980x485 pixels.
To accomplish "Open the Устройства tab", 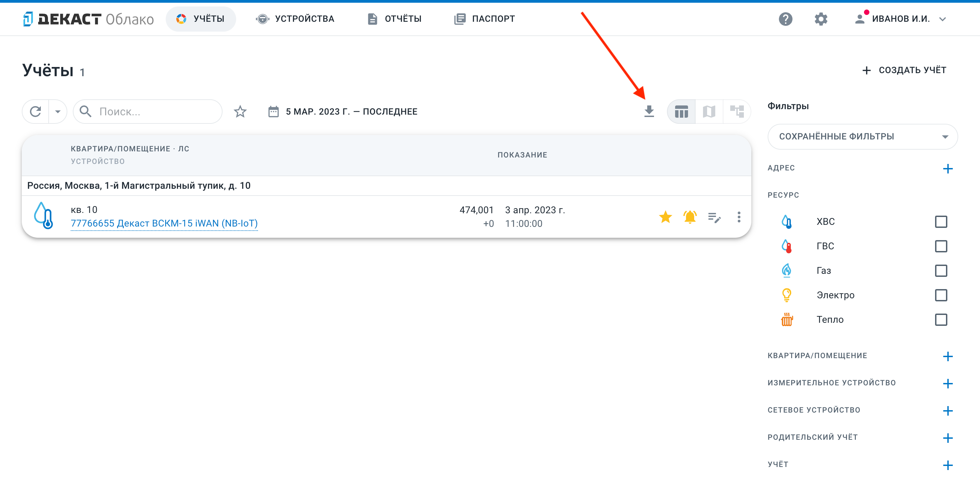I will pos(295,19).
